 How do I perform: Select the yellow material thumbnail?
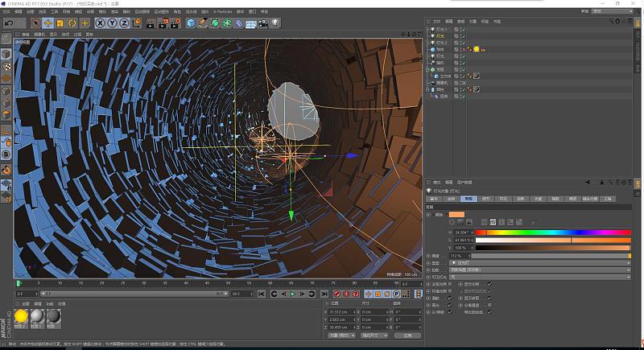click(x=22, y=316)
